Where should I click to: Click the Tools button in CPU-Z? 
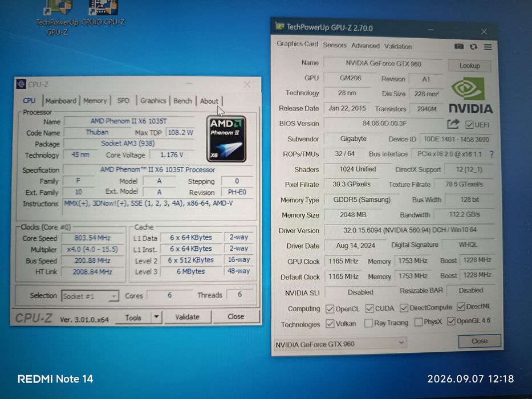coord(133,317)
